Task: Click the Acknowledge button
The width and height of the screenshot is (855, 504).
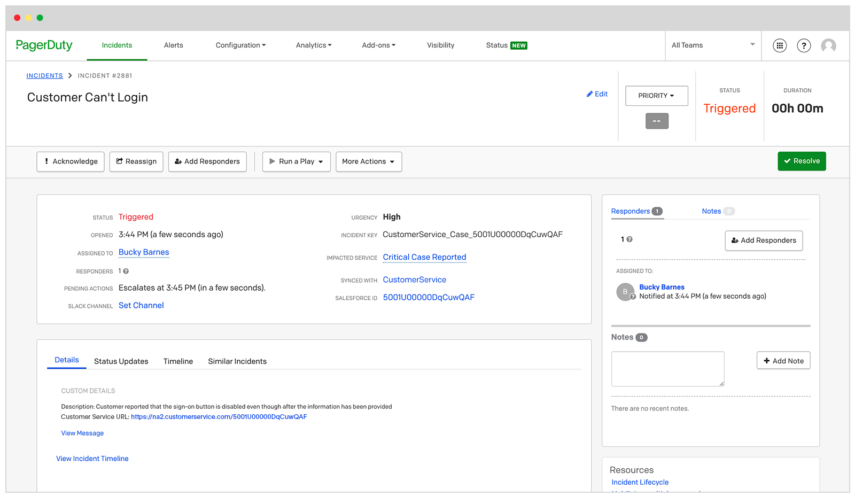Action: pyautogui.click(x=71, y=161)
